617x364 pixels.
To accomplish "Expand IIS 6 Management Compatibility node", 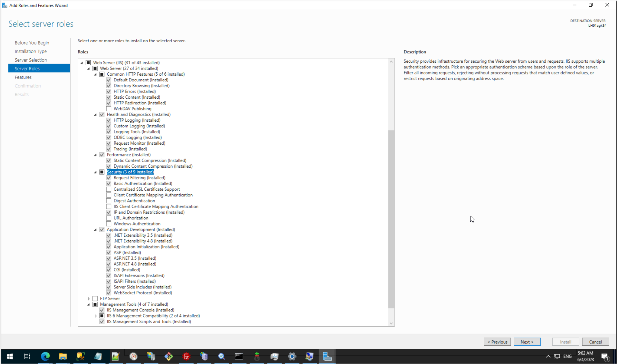I will [96, 316].
